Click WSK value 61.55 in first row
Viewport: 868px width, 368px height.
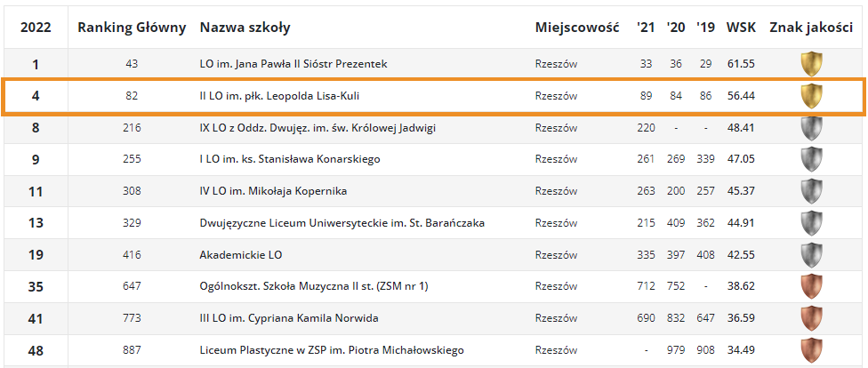click(741, 64)
